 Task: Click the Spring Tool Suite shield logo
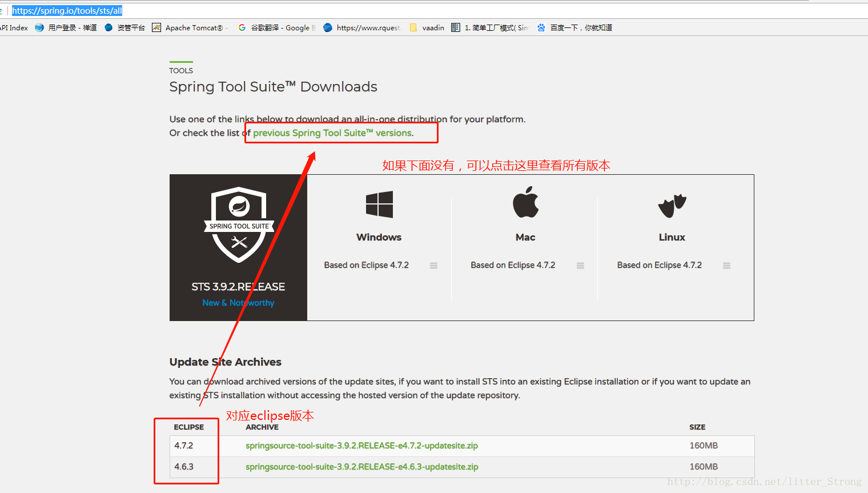239,225
